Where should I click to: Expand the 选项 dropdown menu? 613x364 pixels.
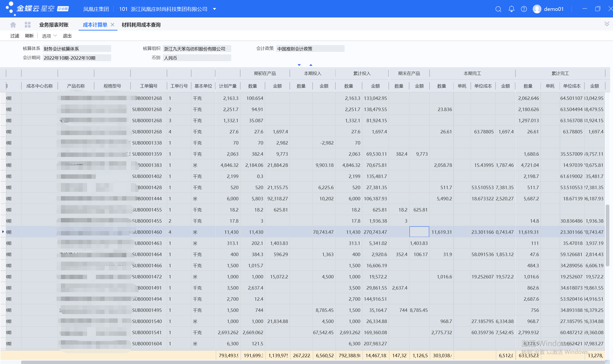49,36
